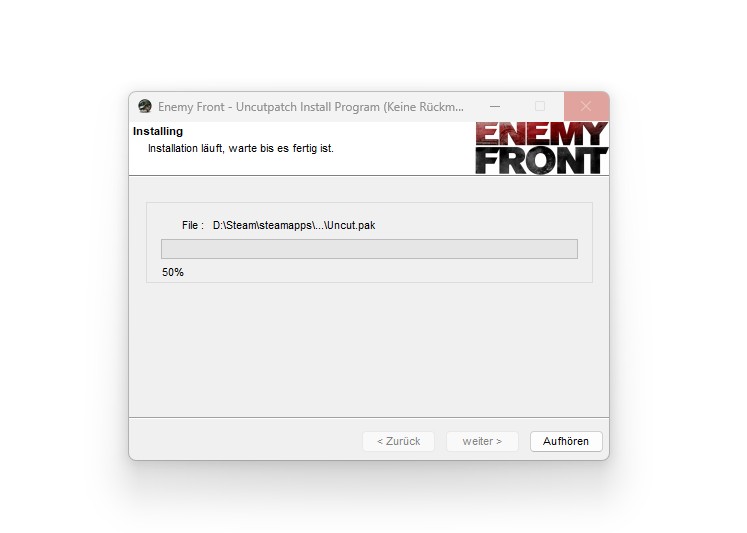Viewport: 747px width, 533px height.
Task: Click the Enemy Front Uncutpatch window title text
Action: click(311, 107)
